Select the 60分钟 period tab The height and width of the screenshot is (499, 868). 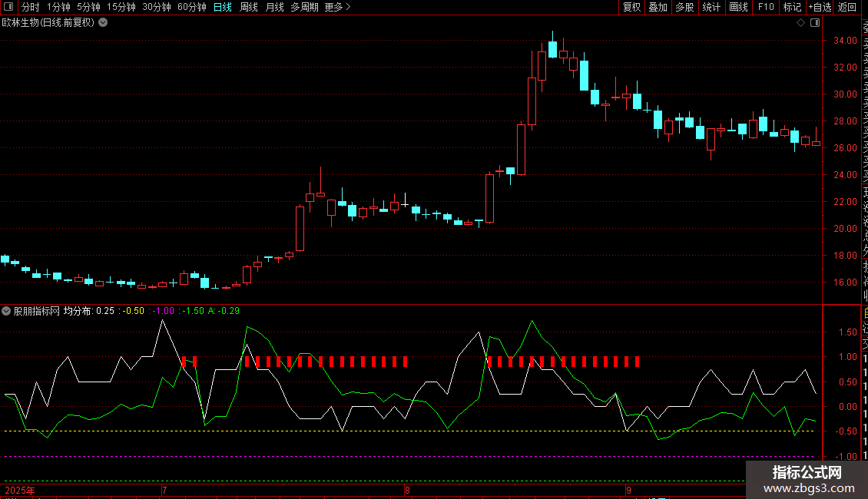pos(191,7)
